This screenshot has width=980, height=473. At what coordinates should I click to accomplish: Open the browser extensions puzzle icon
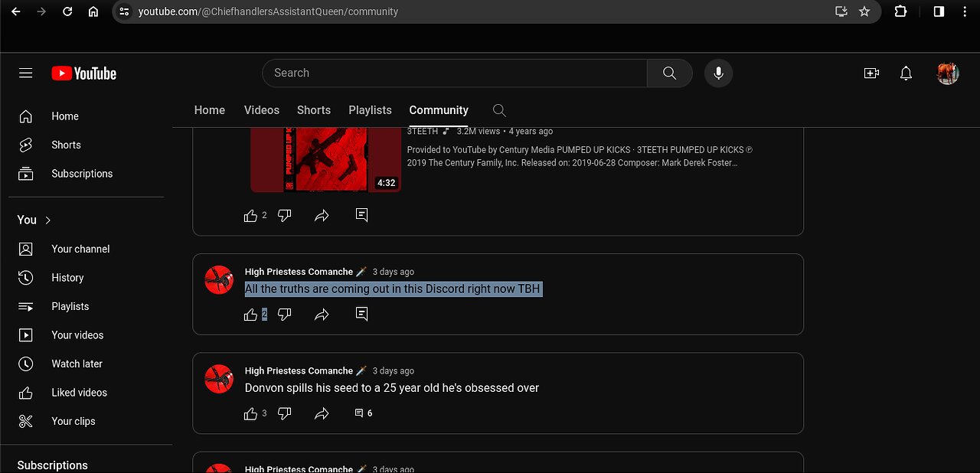[900, 11]
